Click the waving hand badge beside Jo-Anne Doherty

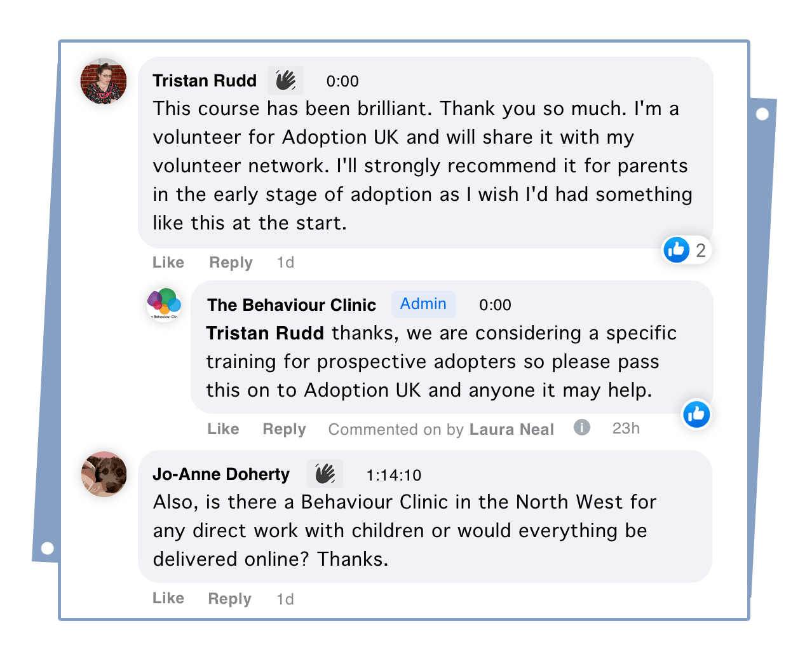(x=325, y=474)
